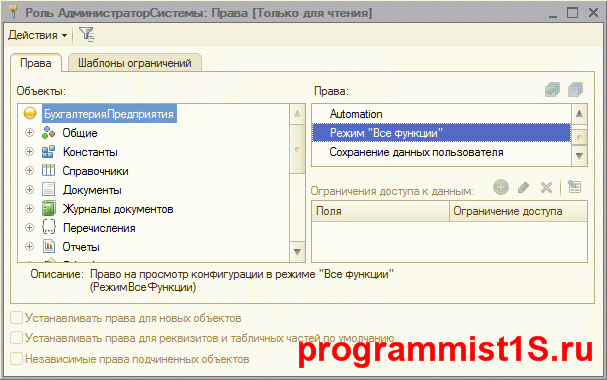Screen dimensions: 607x380
Task: Select the Документы item text
Action: point(92,190)
